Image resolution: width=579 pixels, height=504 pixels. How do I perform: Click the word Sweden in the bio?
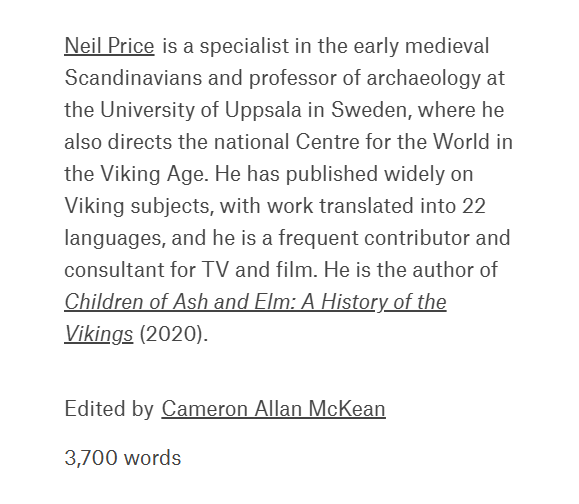point(371,110)
